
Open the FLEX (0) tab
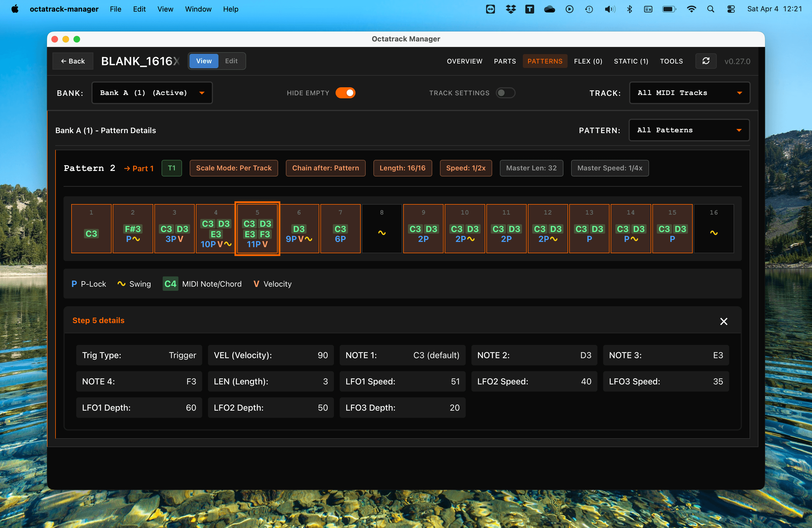pyautogui.click(x=588, y=61)
